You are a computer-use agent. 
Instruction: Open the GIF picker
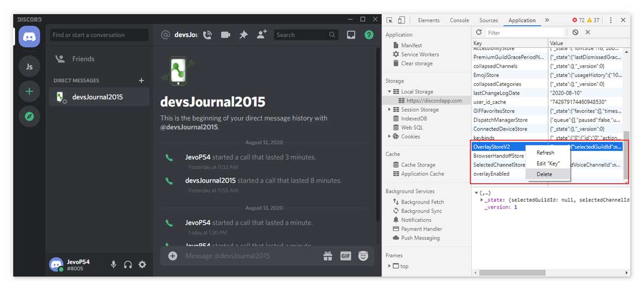[x=346, y=256]
